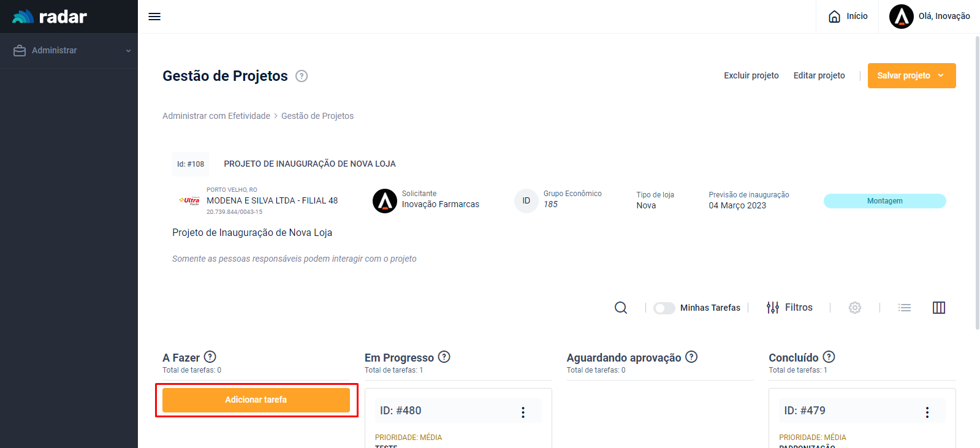Open the settings gear icon
The height and width of the screenshot is (448, 980).
[855, 308]
